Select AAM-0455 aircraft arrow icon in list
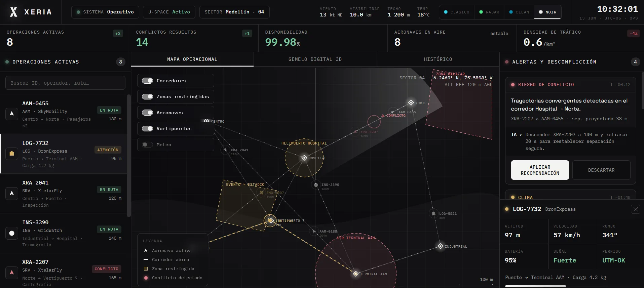Viewport: 644px width, 288px height. pos(12,114)
